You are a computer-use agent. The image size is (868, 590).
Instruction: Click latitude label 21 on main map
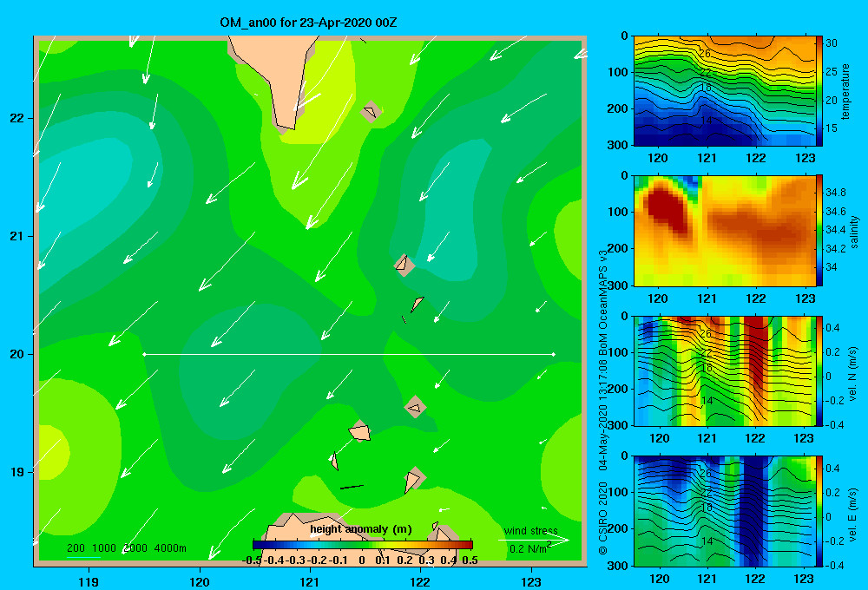[x=16, y=236]
